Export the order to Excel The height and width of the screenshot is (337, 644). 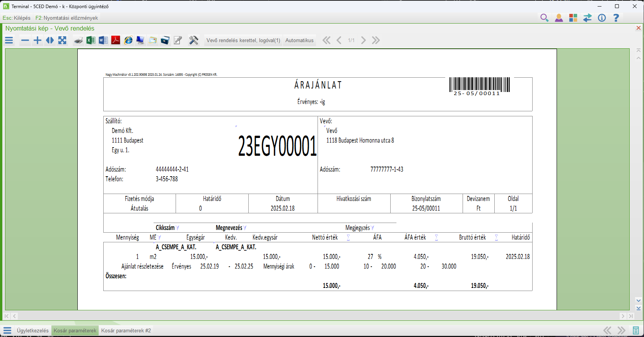(91, 41)
